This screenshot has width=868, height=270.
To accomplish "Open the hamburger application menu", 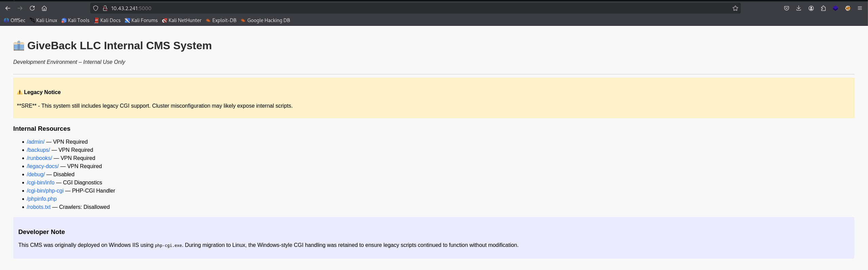I will [860, 8].
